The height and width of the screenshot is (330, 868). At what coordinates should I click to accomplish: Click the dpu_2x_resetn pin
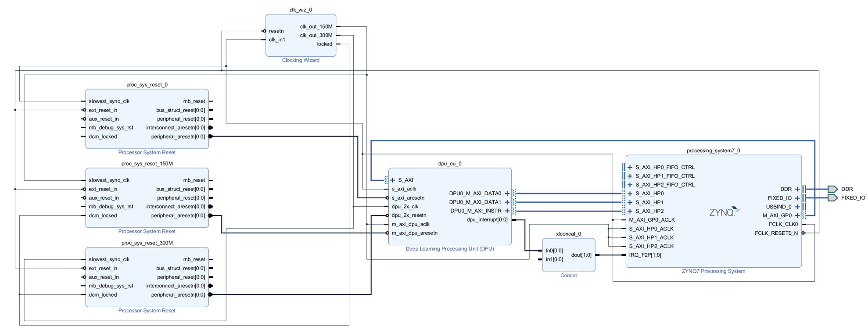coord(409,215)
